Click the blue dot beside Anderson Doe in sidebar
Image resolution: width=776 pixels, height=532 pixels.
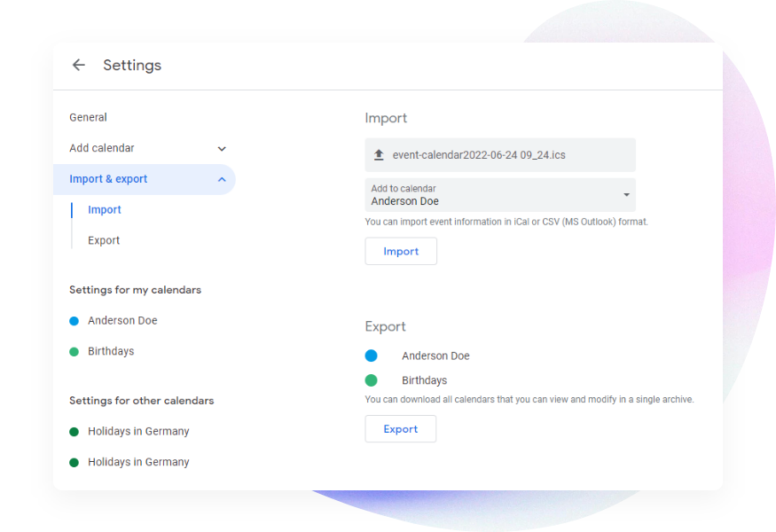click(74, 321)
